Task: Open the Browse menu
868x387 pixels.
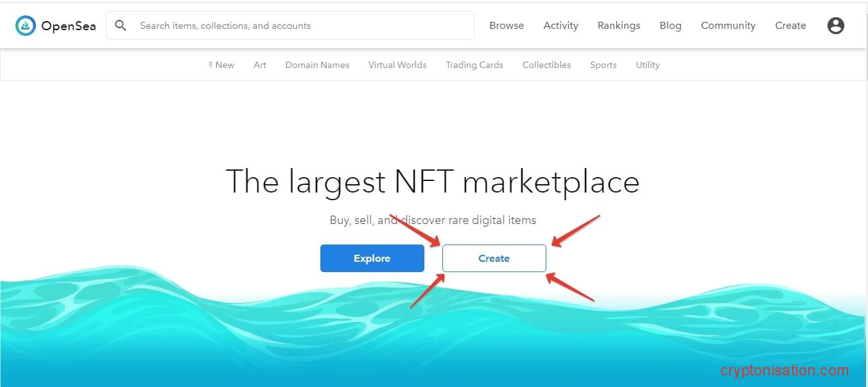Action: (x=506, y=26)
